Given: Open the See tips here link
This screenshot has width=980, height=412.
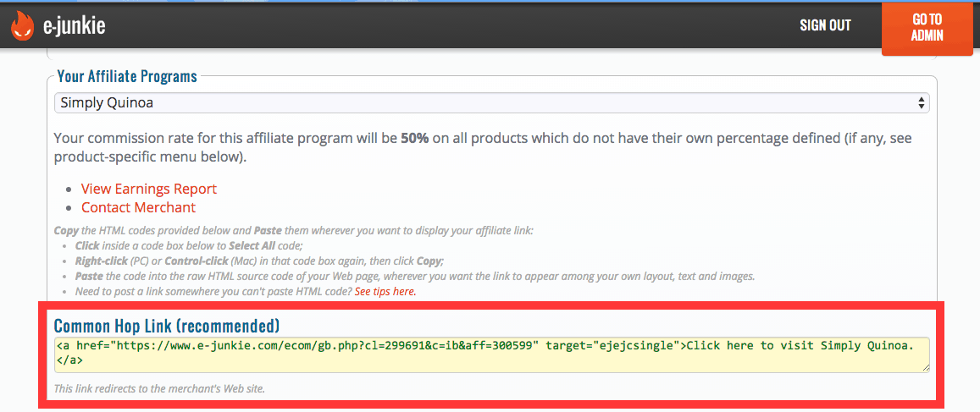Looking at the screenshot, I should [x=385, y=292].
